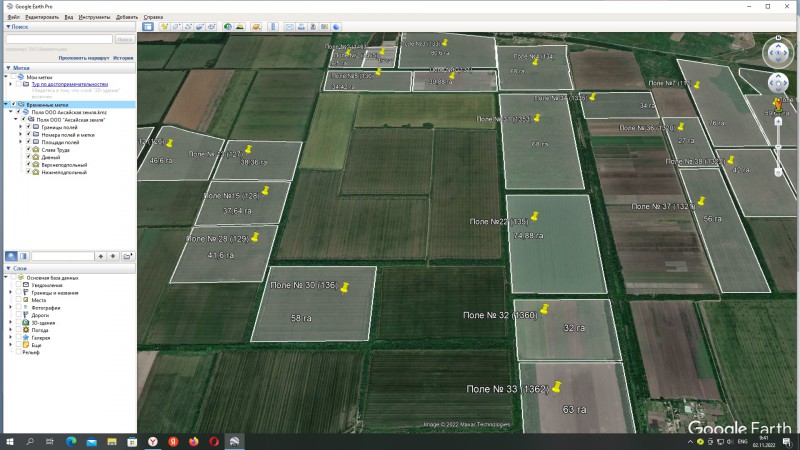Screen dimensions: 800x450
Task: Expand the Границы и названия layer
Action: tap(11, 293)
